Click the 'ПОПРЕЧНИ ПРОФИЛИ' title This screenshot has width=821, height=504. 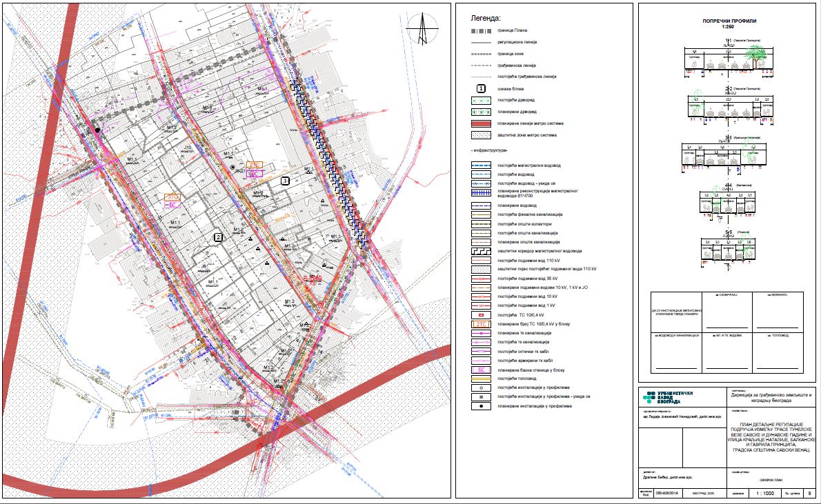click(x=726, y=21)
